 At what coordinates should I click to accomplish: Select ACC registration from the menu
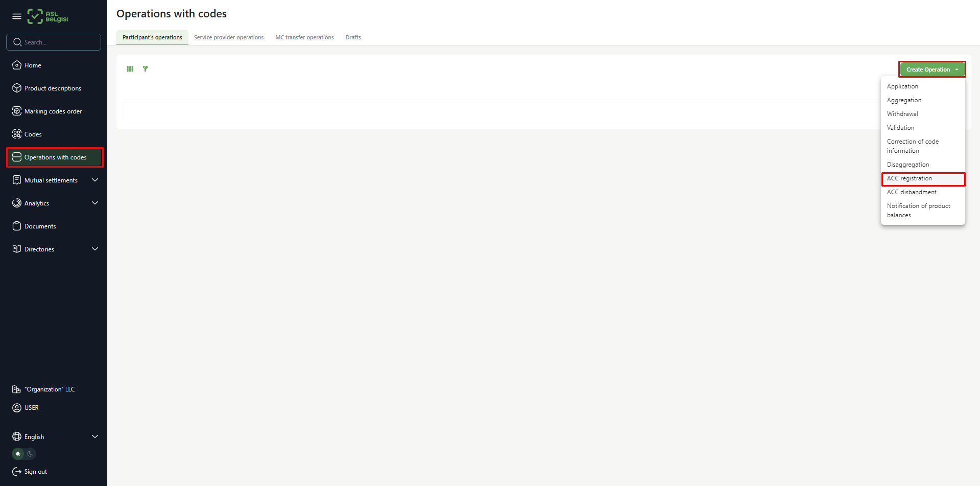coord(910,179)
